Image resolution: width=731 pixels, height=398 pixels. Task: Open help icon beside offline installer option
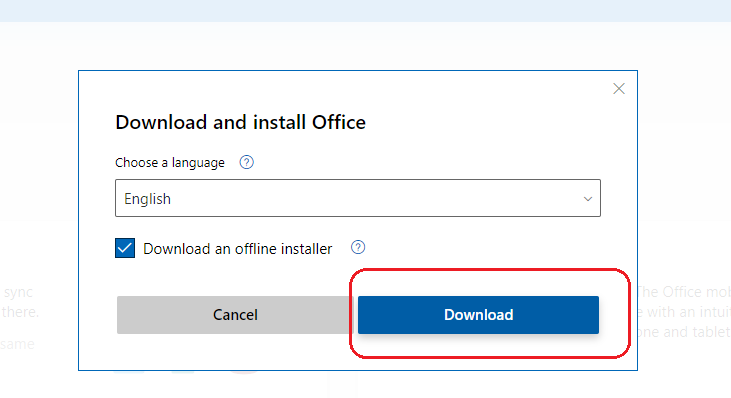tap(358, 247)
